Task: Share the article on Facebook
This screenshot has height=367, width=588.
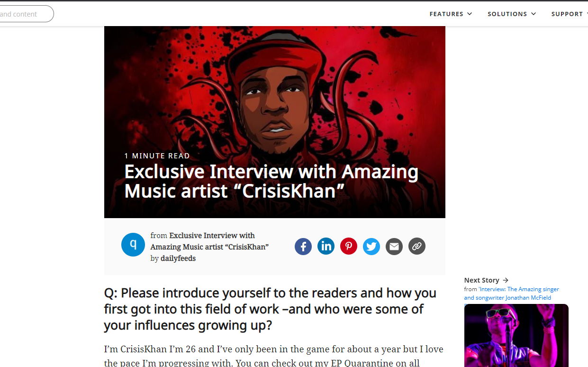Action: pos(303,247)
